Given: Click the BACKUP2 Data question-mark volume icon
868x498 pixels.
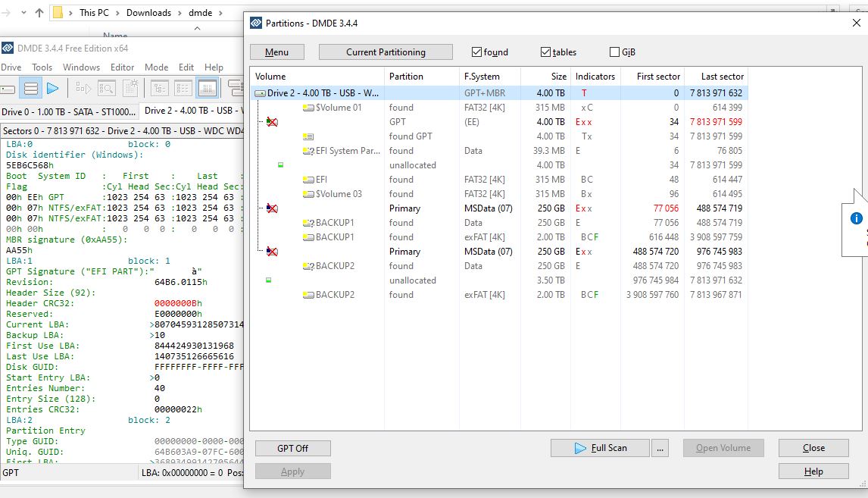Looking at the screenshot, I should (x=308, y=266).
